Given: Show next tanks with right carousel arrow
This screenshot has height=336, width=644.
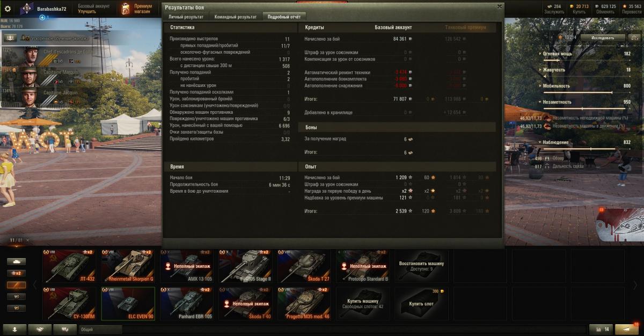Looking at the screenshot, I should point(635,284).
